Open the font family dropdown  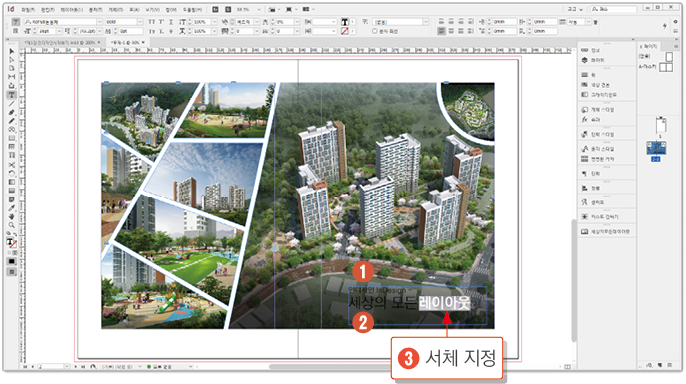(99, 21)
